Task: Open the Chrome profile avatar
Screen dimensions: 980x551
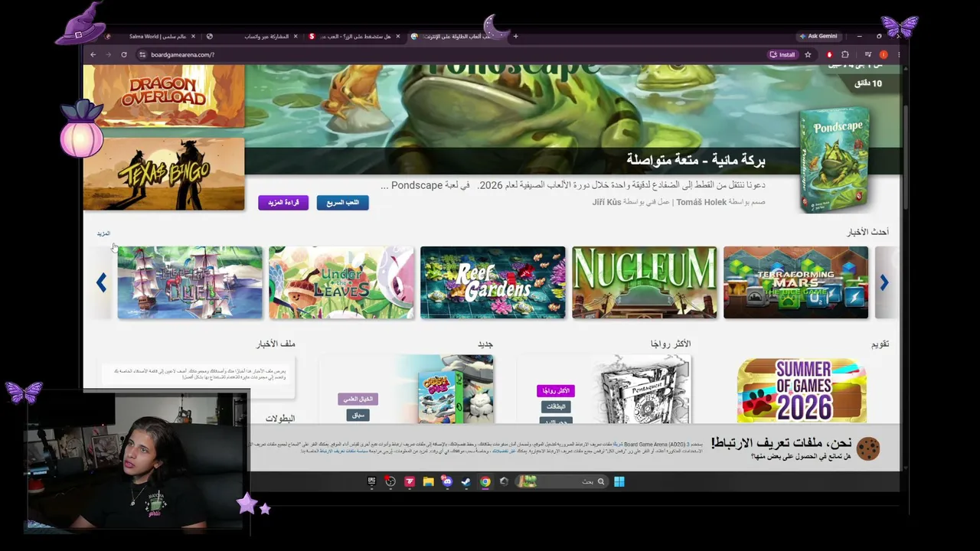Action: [884, 54]
